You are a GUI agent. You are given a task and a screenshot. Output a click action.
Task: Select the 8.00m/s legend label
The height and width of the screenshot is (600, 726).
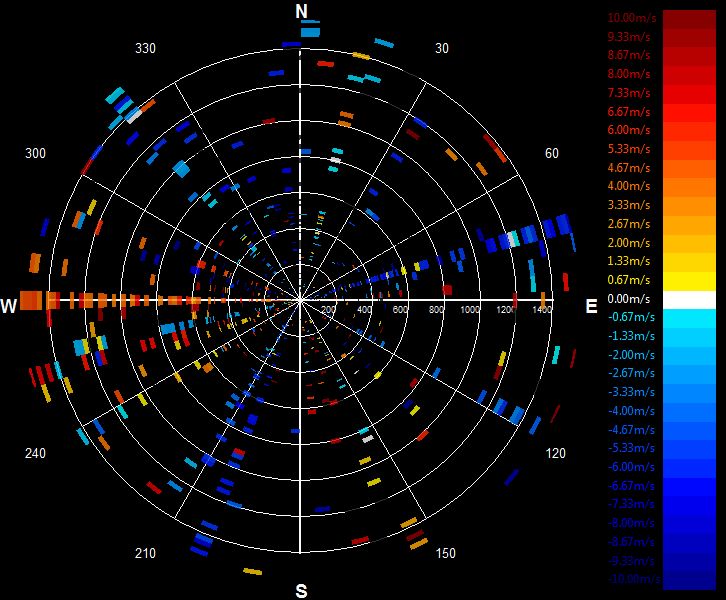pos(629,74)
